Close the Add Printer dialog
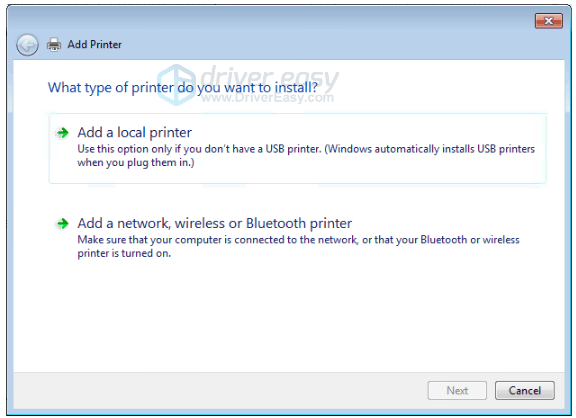The image size is (576, 418). point(548,21)
